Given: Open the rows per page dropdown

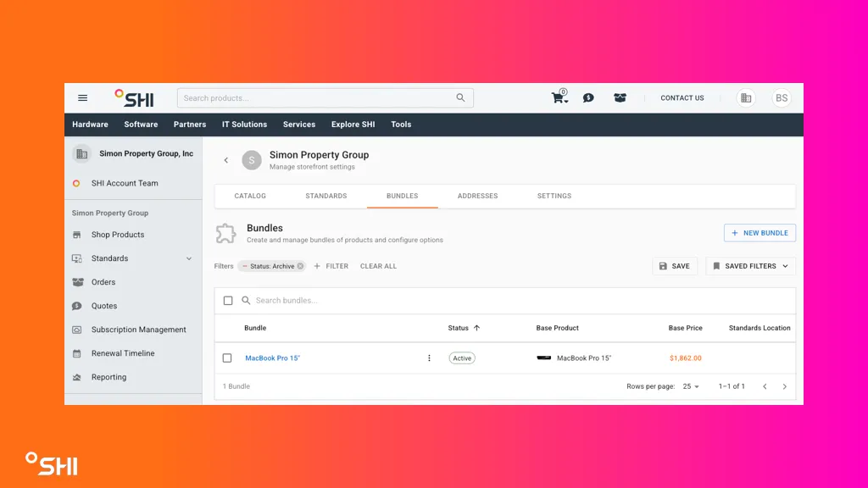Looking at the screenshot, I should pyautogui.click(x=691, y=386).
